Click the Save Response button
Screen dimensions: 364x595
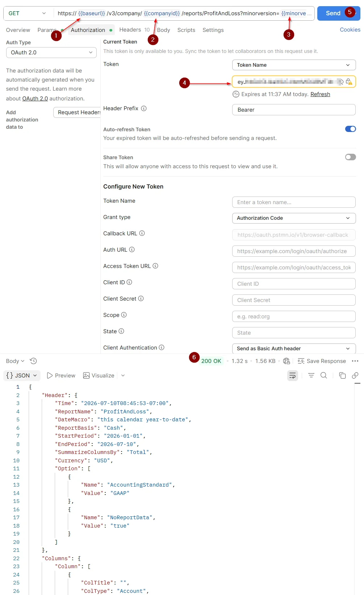322,361
